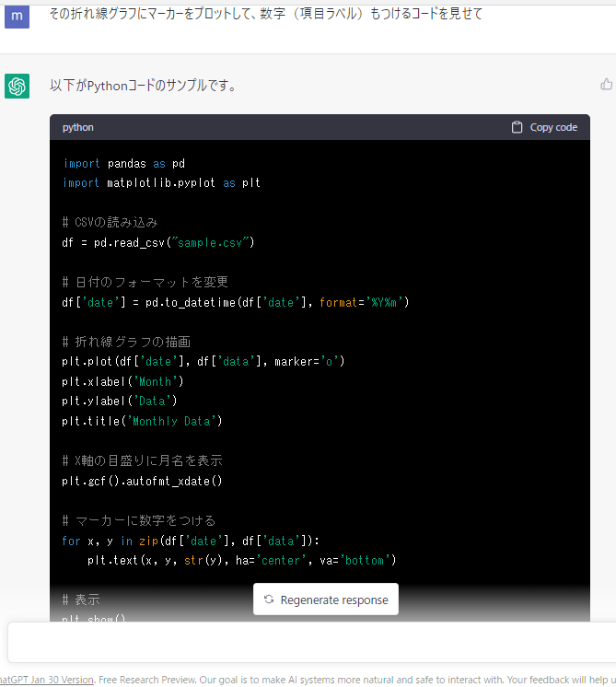Viewport: 616px width, 687px height.
Task: Click the line plt.gcf().autofmt_xdate()
Action: coord(143,481)
